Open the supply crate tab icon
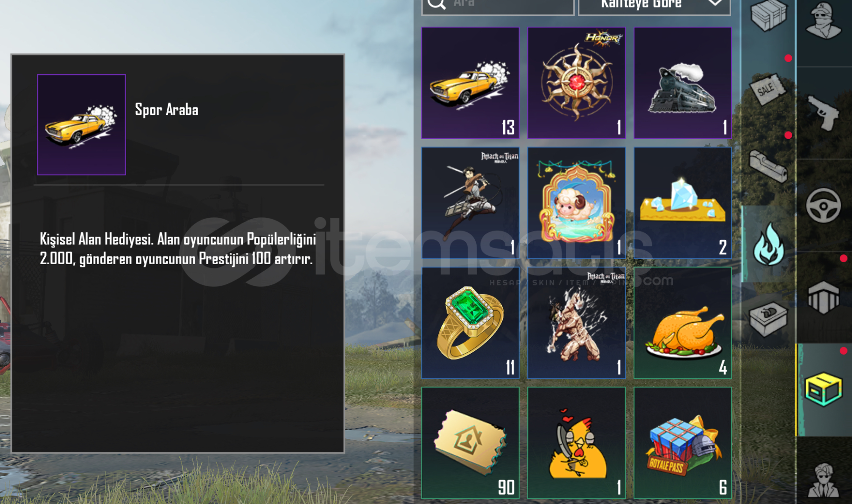Viewport: 852px width, 504px height. pyautogui.click(x=768, y=16)
